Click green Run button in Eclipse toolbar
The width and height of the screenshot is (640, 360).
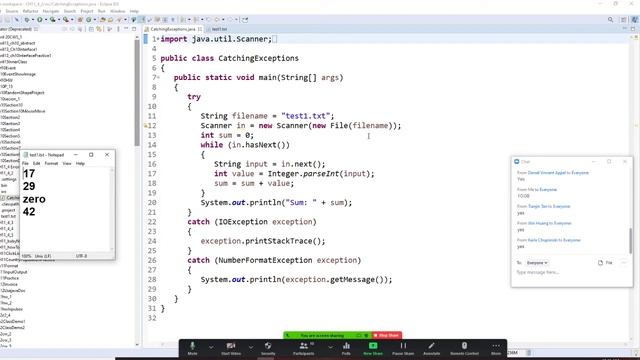(x=40, y=20)
